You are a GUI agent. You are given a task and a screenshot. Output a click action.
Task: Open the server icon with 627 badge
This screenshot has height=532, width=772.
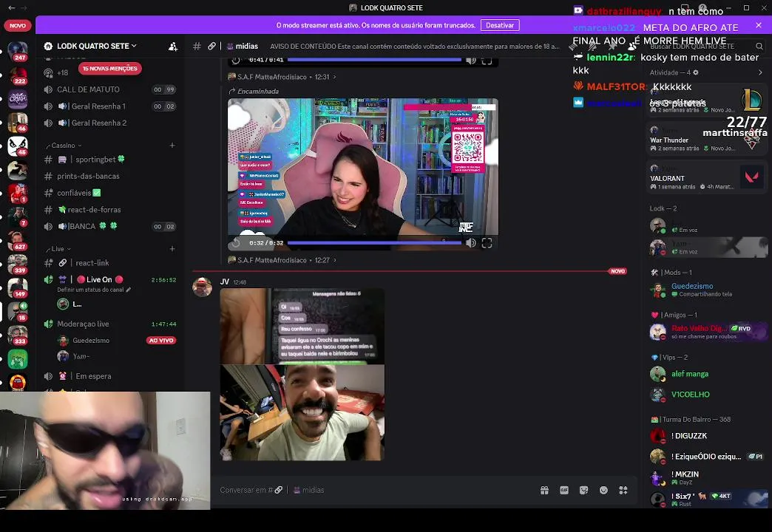click(x=18, y=240)
